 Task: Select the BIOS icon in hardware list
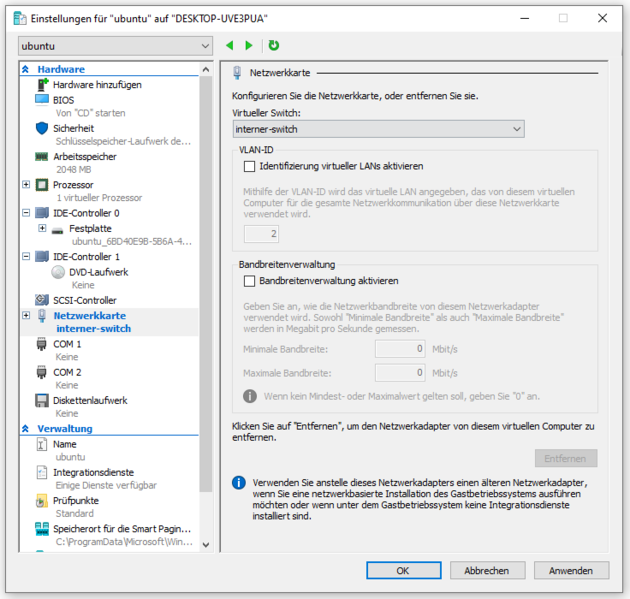tap(42, 100)
